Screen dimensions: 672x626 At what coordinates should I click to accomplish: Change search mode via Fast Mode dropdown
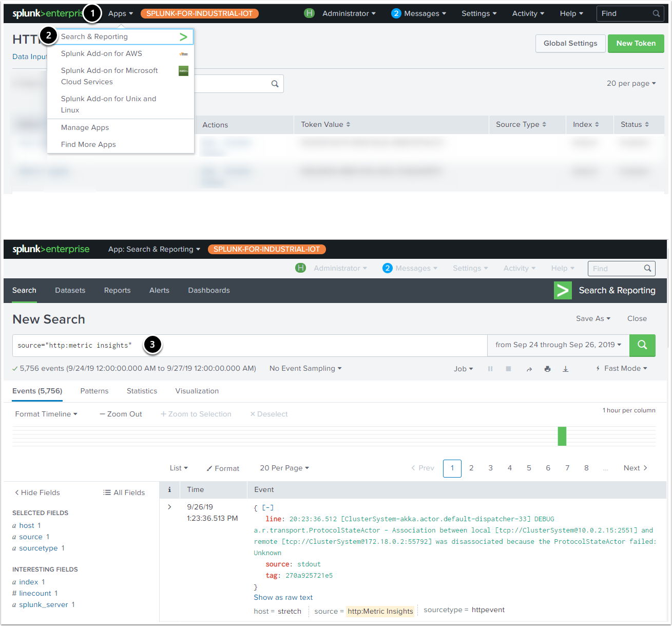point(622,368)
